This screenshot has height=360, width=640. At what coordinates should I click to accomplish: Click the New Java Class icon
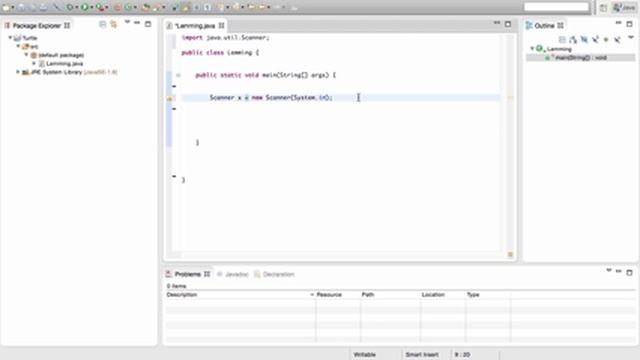coord(128,7)
